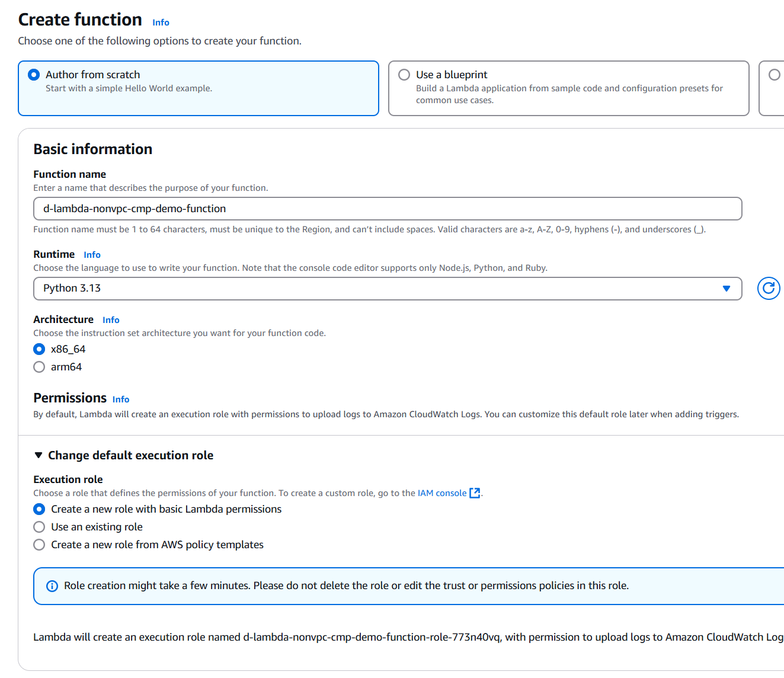784x678 pixels.
Task: Click the external link icon beside IAM console
Action: coord(475,493)
